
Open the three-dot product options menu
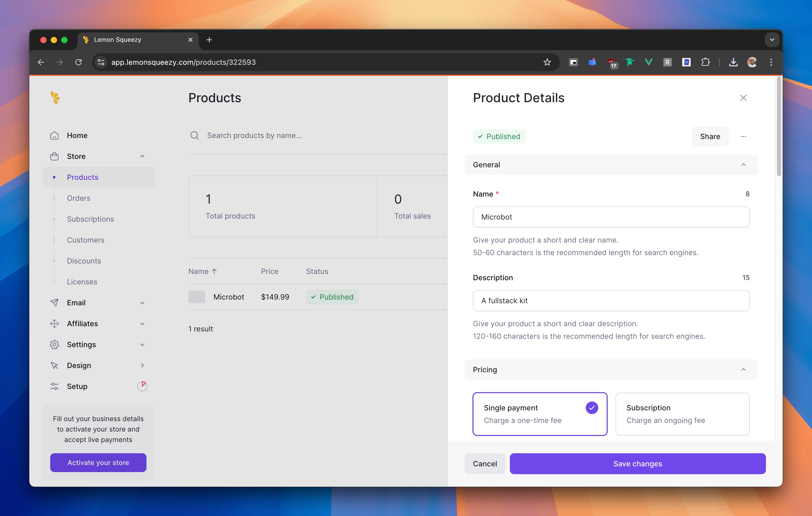[x=743, y=136]
